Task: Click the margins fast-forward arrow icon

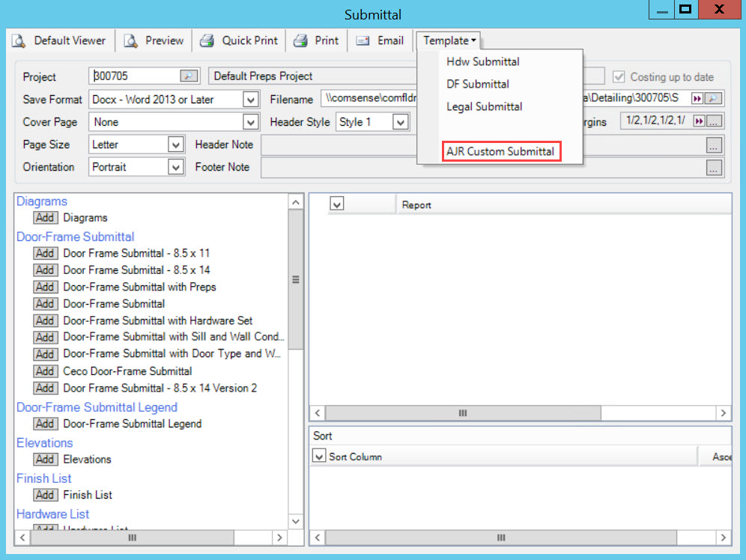Action: click(x=699, y=121)
